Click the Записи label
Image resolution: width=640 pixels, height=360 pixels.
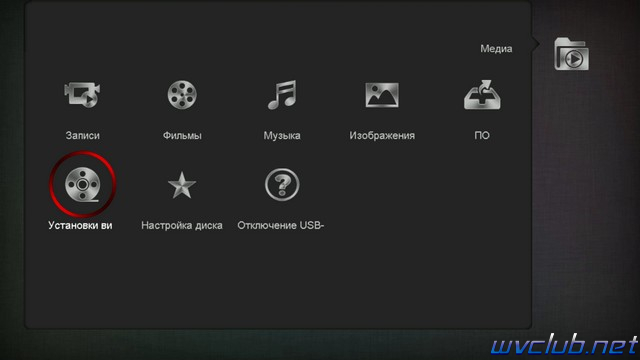coord(82,136)
